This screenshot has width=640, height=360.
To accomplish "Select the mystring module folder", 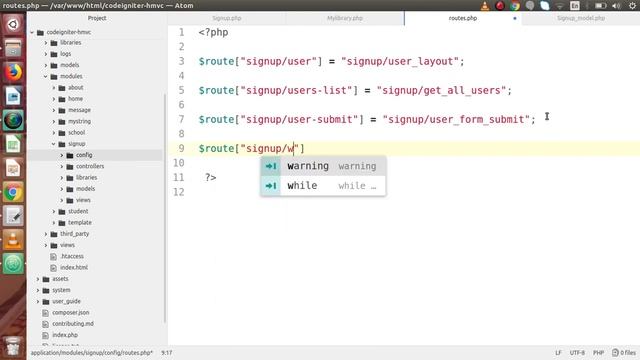I will click(80, 122).
